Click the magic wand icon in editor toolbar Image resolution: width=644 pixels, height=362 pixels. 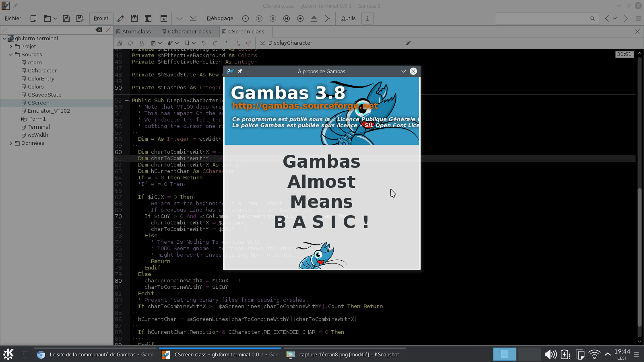pyautogui.click(x=408, y=43)
